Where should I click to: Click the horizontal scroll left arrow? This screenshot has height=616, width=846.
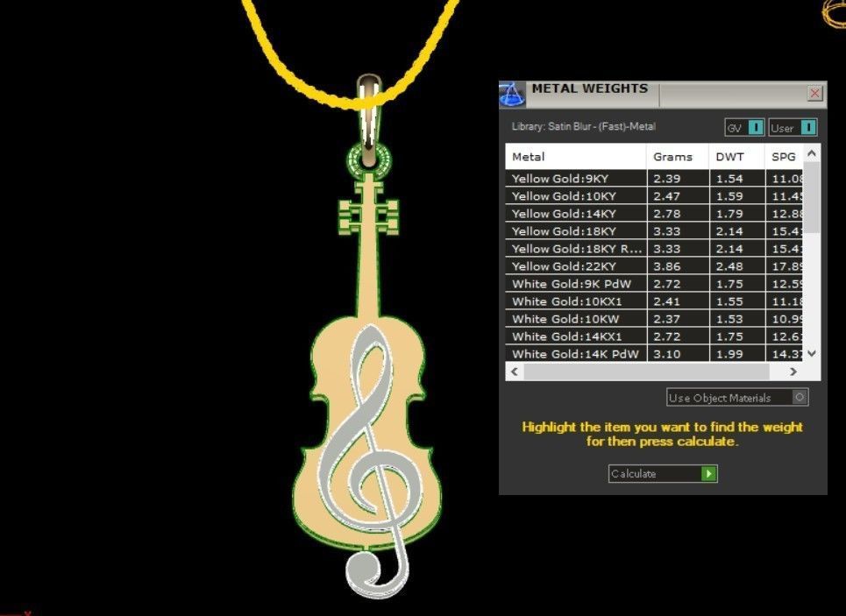coord(515,372)
